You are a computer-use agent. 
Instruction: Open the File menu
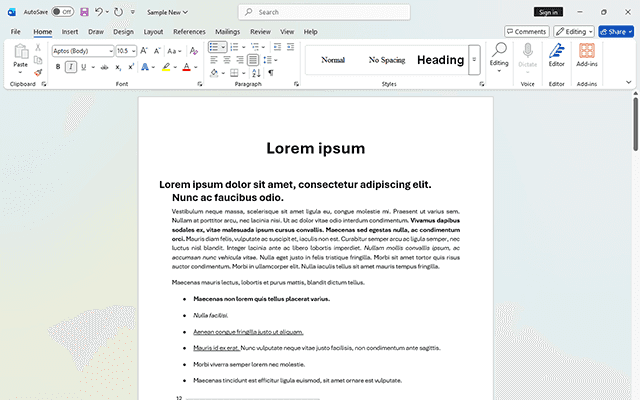click(x=16, y=31)
